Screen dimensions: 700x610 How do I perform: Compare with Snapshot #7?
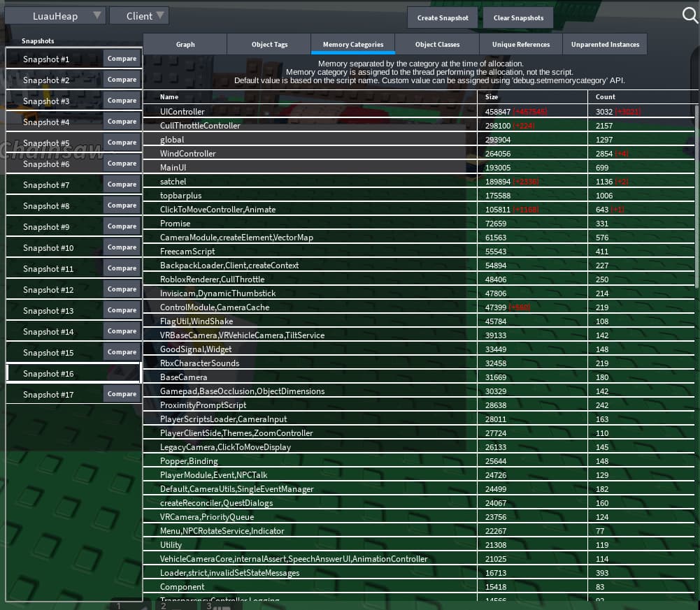[x=122, y=184]
